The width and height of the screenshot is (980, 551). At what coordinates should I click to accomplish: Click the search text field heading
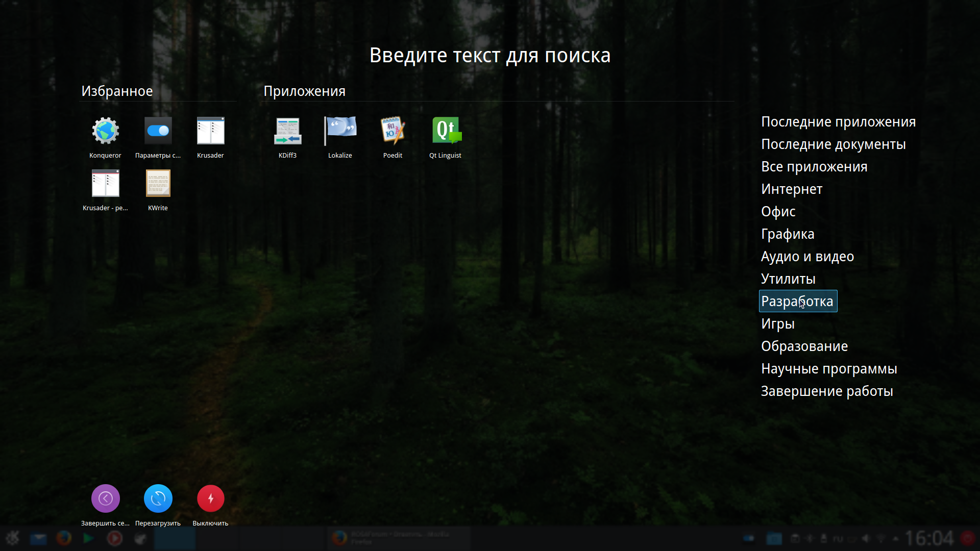(489, 55)
